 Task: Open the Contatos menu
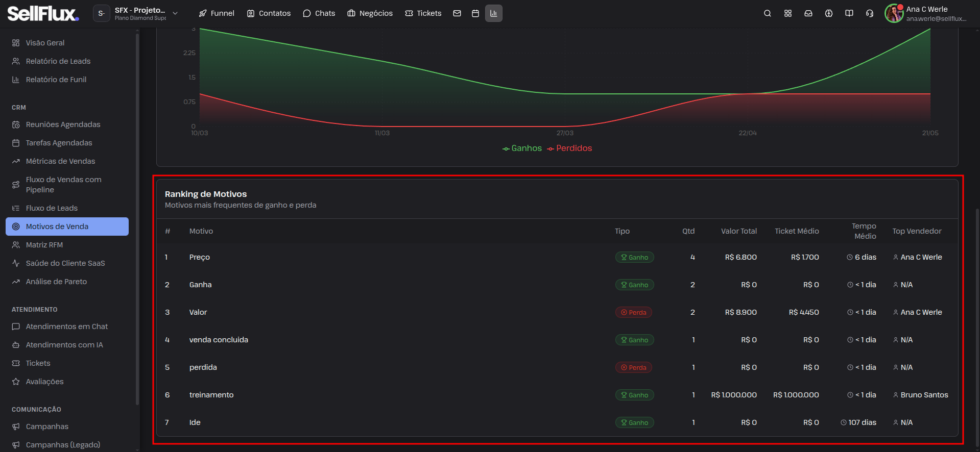pos(269,13)
